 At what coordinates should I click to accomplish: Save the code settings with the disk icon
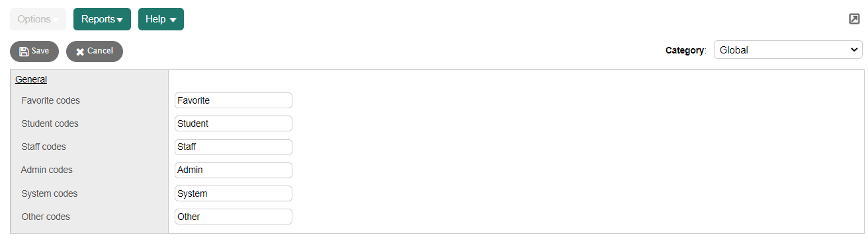(34, 51)
